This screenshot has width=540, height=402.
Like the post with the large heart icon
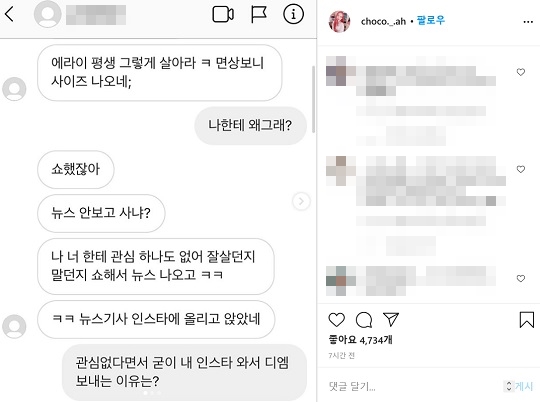pos(336,320)
